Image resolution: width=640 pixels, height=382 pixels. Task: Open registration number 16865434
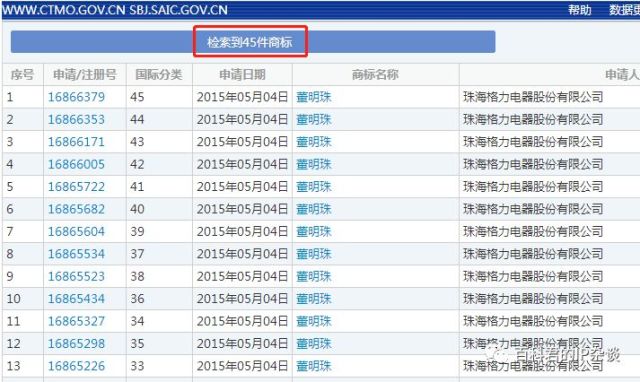[x=76, y=299]
